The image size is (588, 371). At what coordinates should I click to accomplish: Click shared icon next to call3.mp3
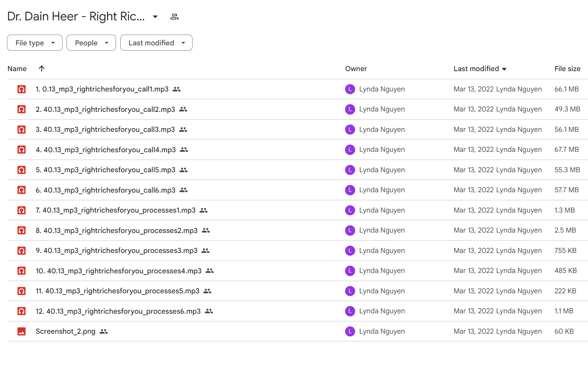pos(183,130)
